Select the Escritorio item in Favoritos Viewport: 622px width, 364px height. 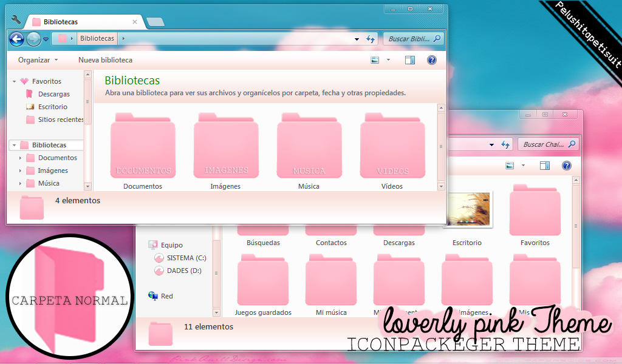click(x=54, y=106)
